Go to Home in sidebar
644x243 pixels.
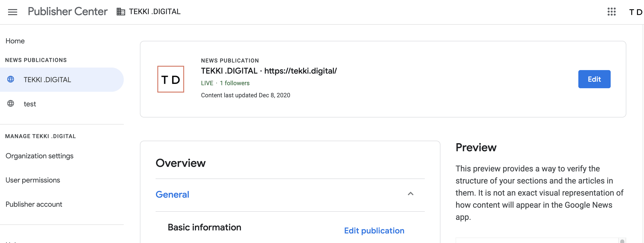tap(15, 41)
